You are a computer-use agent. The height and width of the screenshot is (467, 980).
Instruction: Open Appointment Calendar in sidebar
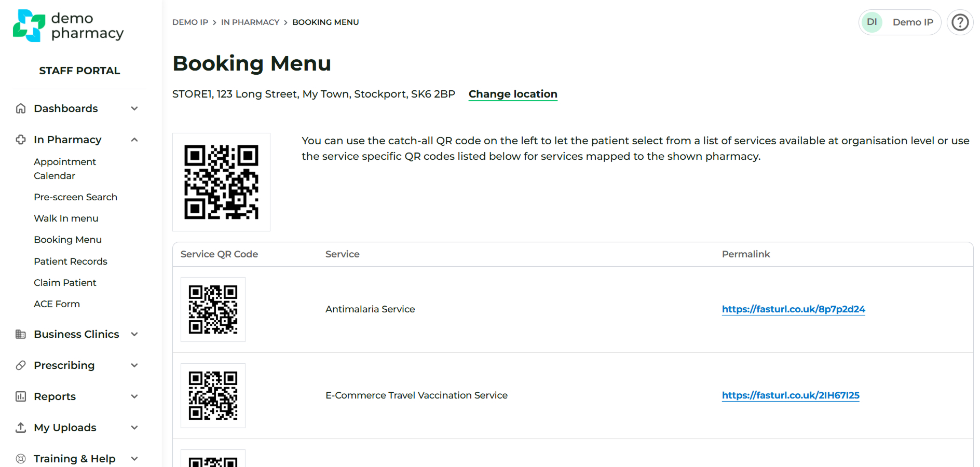pyautogui.click(x=65, y=169)
